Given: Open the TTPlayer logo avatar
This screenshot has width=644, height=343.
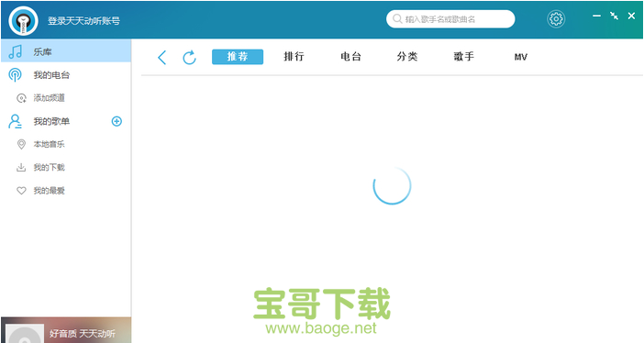Looking at the screenshot, I should [24, 20].
